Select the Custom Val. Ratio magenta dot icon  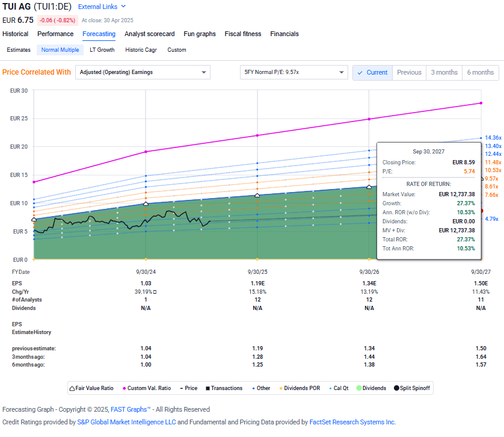click(123, 388)
